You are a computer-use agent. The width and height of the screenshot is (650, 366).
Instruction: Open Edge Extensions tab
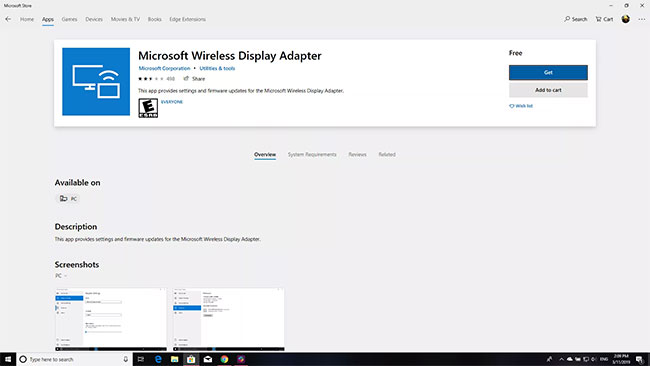[x=187, y=19]
